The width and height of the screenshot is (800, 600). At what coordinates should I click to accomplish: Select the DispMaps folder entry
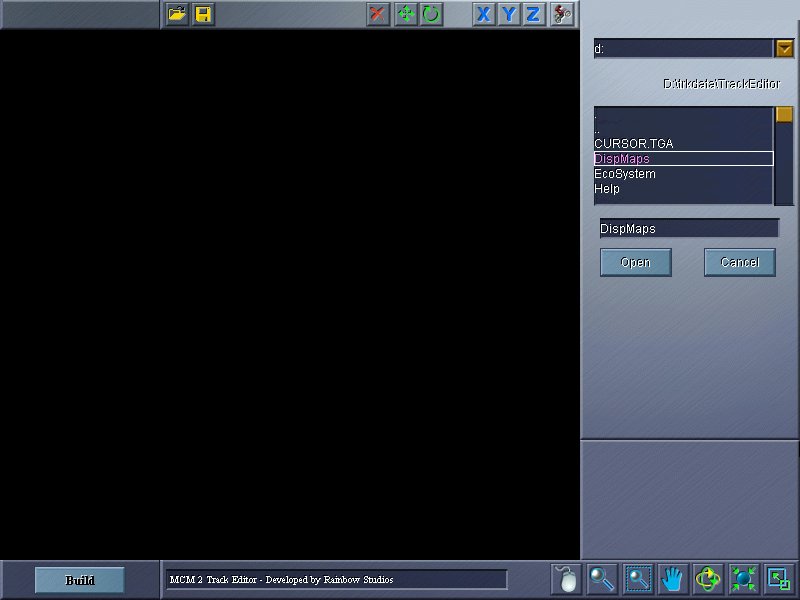pos(684,159)
